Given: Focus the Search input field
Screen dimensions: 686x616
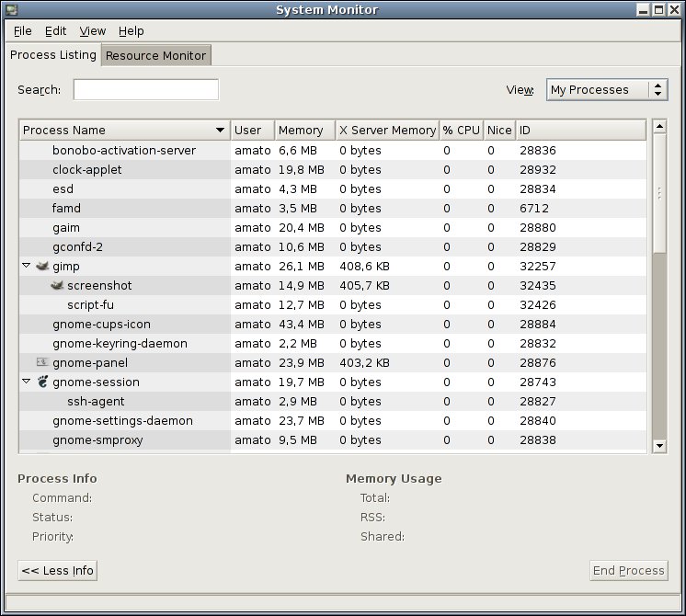Looking at the screenshot, I should click(146, 90).
